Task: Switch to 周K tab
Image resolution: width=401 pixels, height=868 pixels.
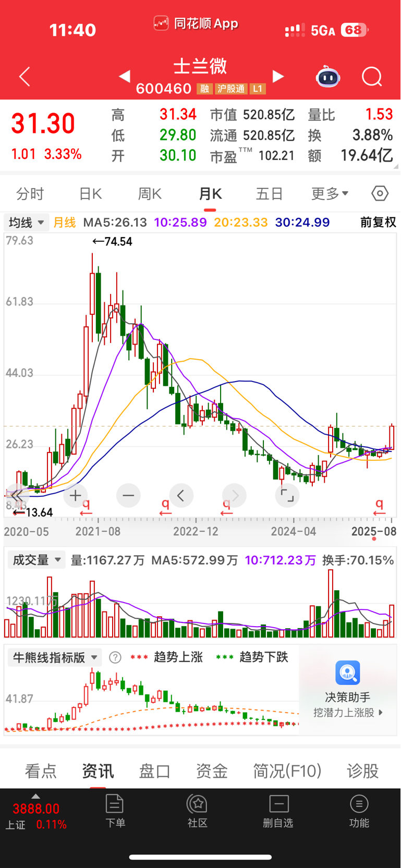Action: point(150,194)
